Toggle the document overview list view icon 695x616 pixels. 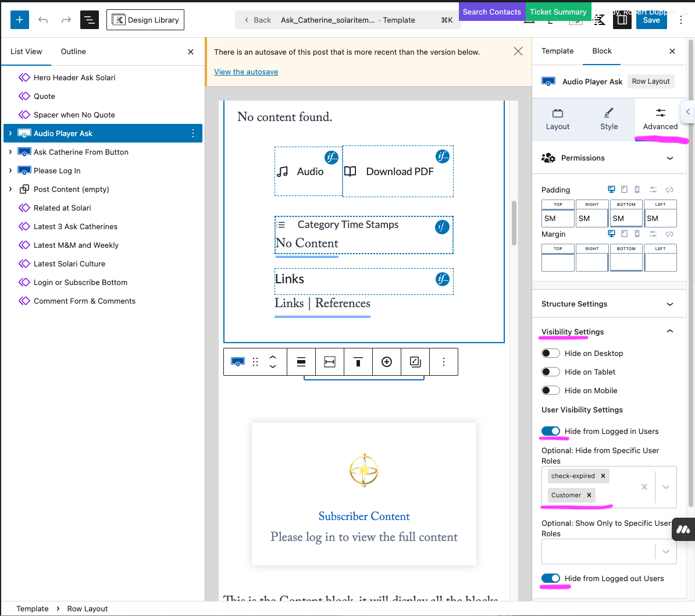(x=89, y=20)
